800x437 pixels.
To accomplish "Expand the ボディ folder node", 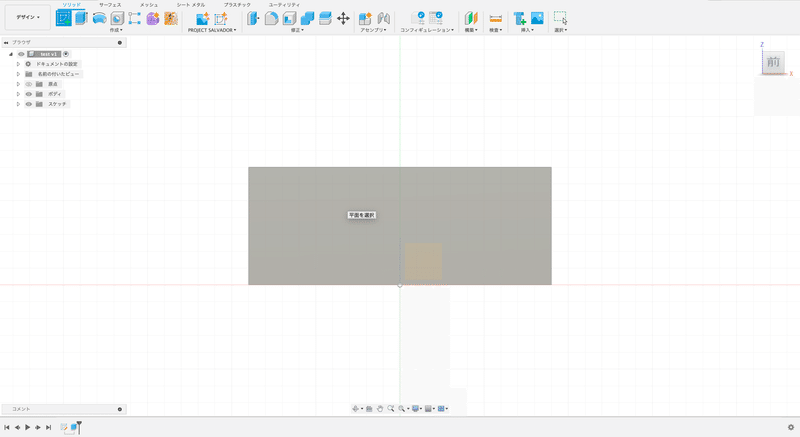I will point(18,94).
